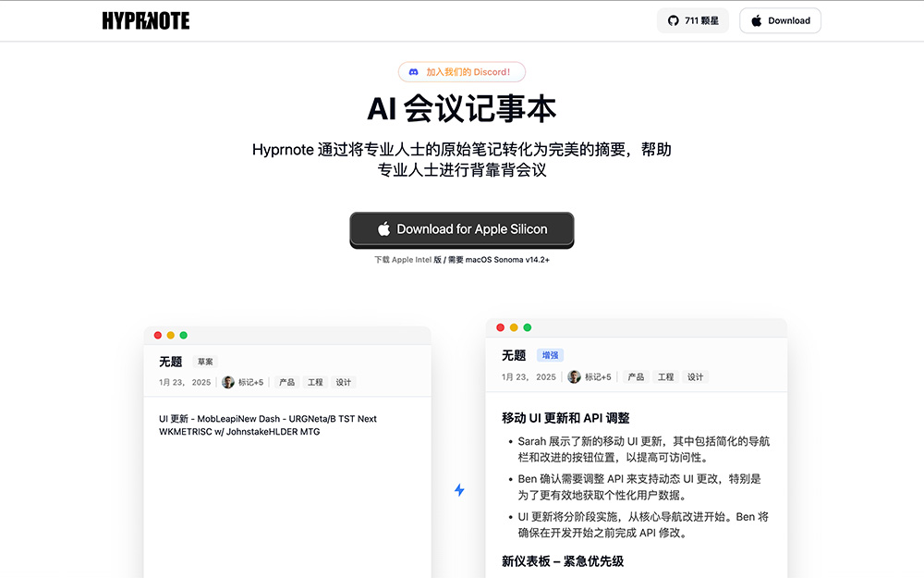
Task: Click the Download button in header
Action: (x=780, y=20)
